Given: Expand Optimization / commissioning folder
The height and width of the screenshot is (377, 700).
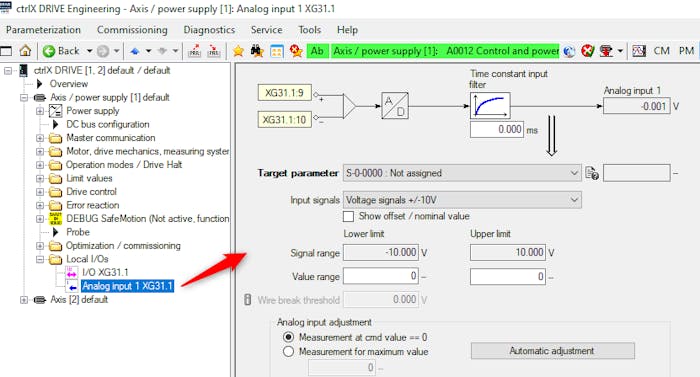Looking at the screenshot, I should (40, 246).
